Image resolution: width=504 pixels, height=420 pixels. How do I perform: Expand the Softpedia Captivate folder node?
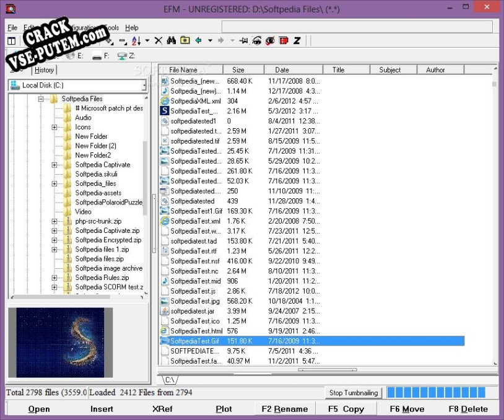point(54,164)
